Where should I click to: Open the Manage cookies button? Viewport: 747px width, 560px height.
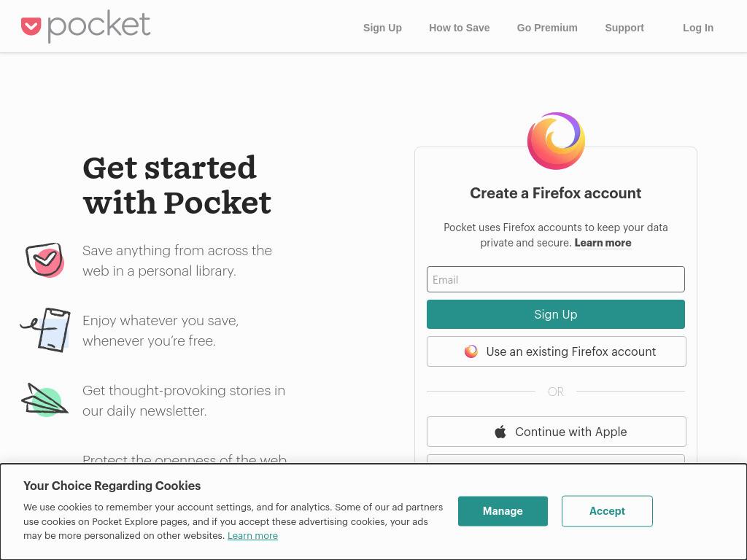tap(503, 511)
